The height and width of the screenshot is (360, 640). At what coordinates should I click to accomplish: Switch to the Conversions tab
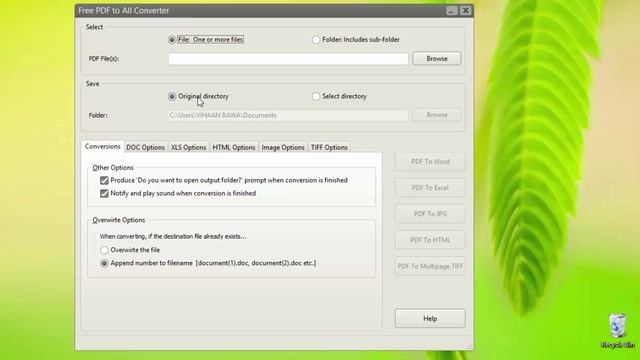click(x=102, y=147)
